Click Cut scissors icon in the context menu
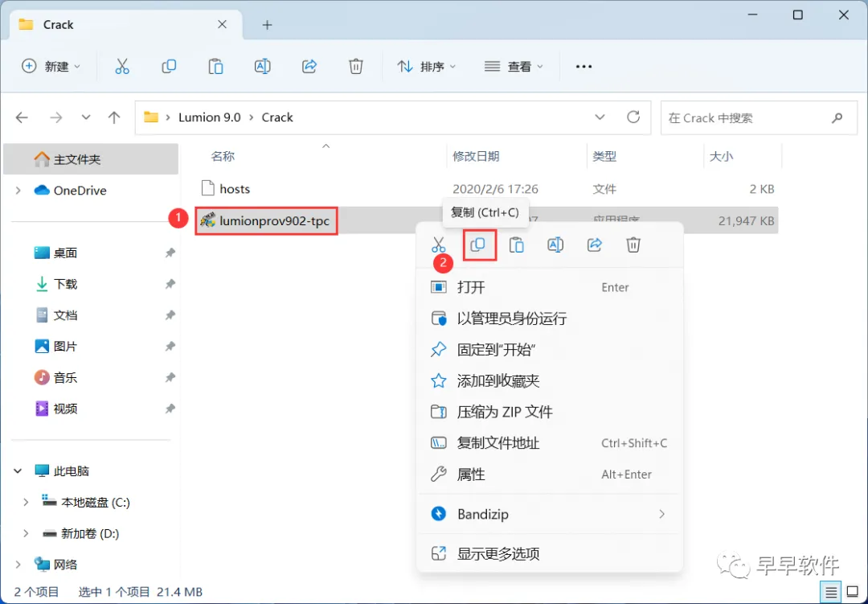 (x=439, y=245)
